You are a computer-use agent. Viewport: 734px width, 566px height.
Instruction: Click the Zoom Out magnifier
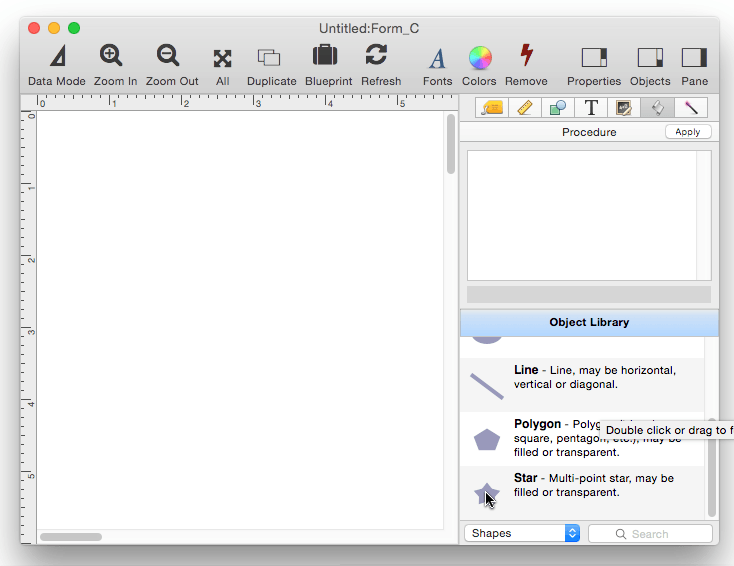tap(168, 56)
